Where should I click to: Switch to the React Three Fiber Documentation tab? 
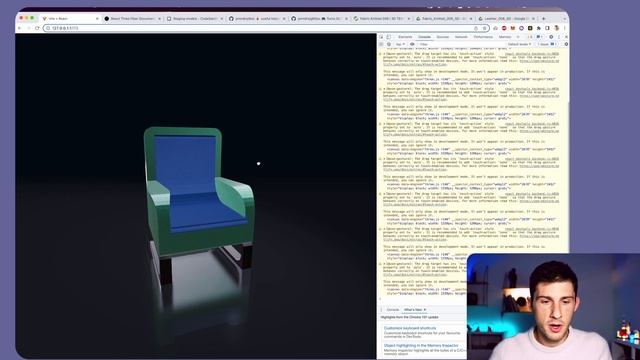[x=132, y=19]
